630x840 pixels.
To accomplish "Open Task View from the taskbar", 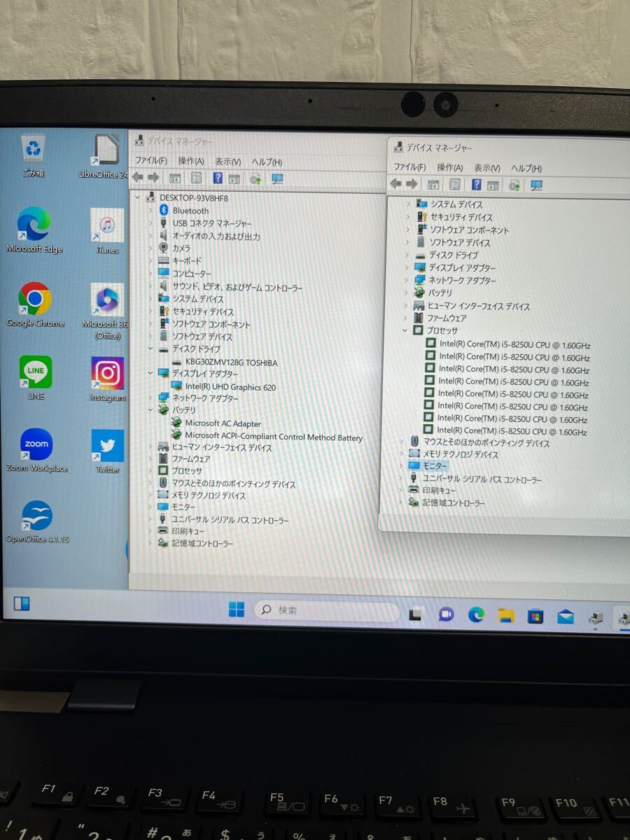I will (416, 615).
